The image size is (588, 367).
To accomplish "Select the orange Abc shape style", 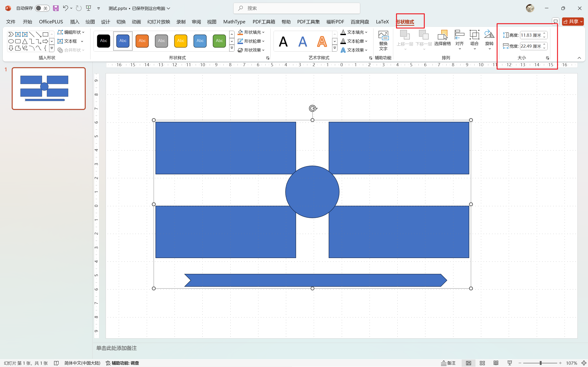I will tap(142, 41).
